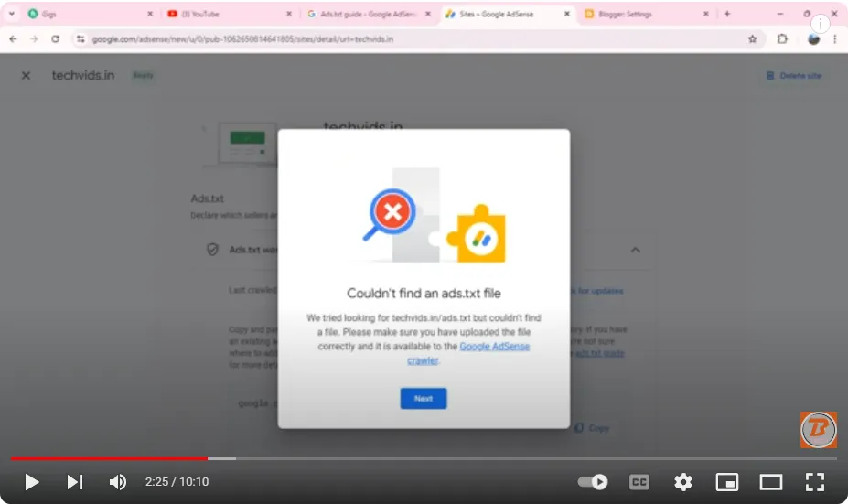This screenshot has width=848, height=504.
Task: Close the Gigs tab
Action: tap(150, 14)
